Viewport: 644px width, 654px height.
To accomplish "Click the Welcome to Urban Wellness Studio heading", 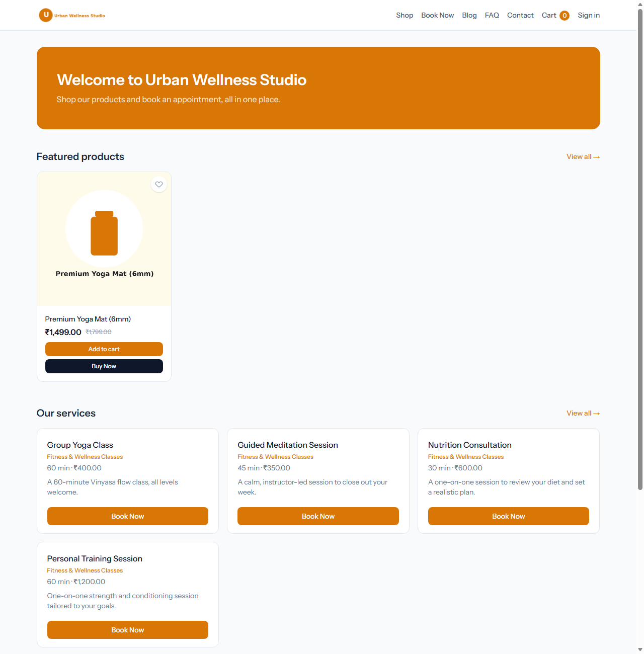I will pyautogui.click(x=182, y=79).
